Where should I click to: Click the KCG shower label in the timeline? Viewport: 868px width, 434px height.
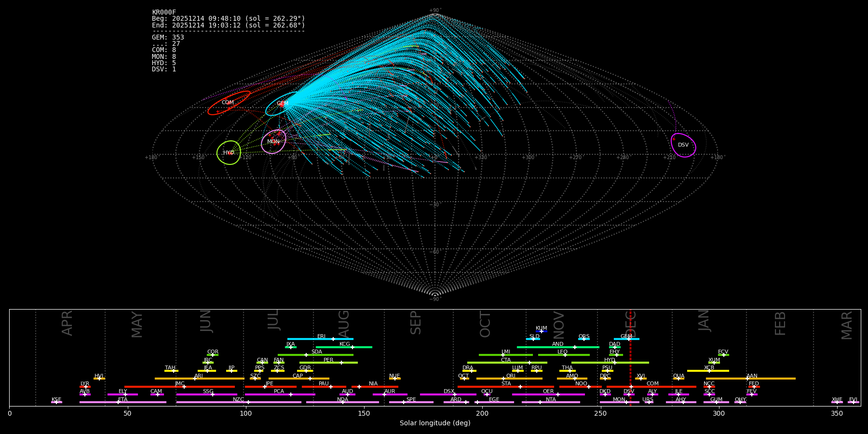click(x=345, y=344)
